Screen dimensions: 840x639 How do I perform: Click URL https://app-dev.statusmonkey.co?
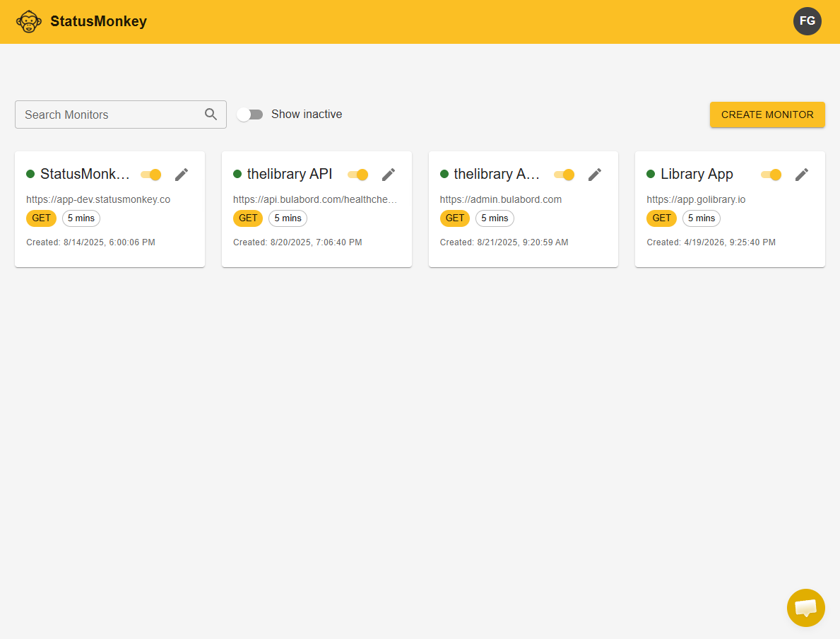coord(98,199)
